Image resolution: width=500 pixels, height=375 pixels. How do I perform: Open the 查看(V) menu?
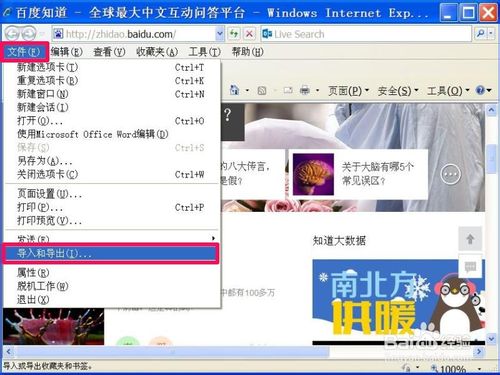(109, 52)
